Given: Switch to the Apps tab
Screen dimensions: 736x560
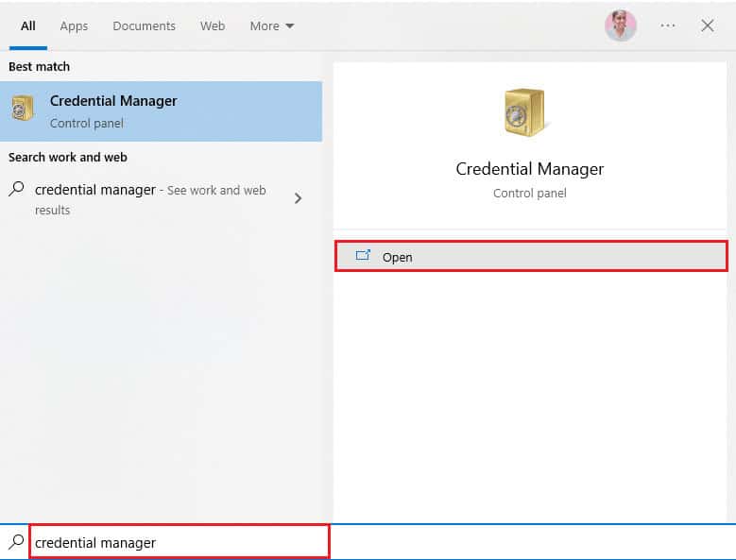Looking at the screenshot, I should [74, 25].
